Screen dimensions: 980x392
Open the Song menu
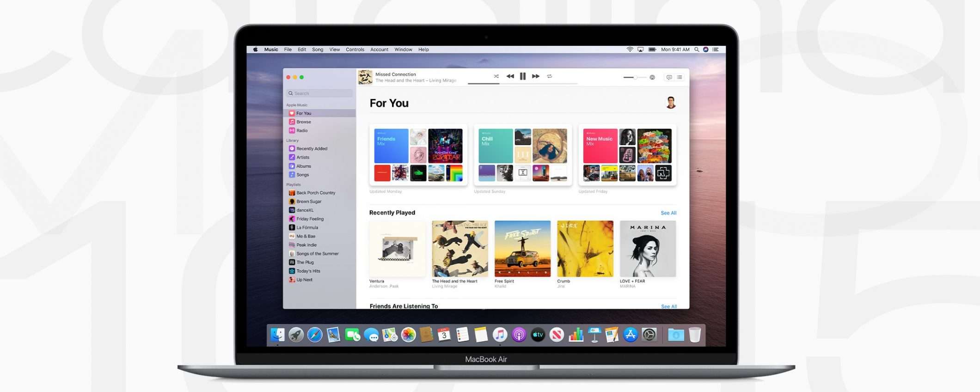(x=318, y=49)
